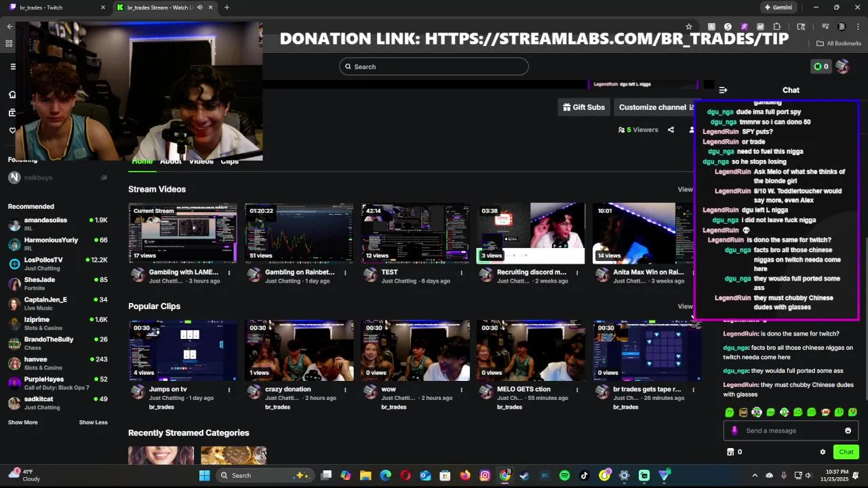
Task: Click the purple microphone icon in chat input
Action: coord(734,430)
